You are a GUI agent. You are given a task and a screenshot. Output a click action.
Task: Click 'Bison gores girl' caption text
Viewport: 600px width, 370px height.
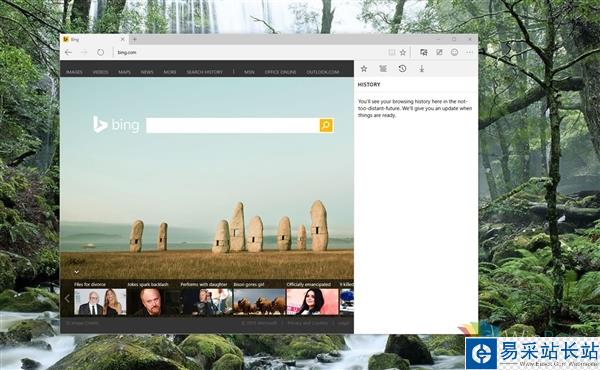tap(249, 285)
